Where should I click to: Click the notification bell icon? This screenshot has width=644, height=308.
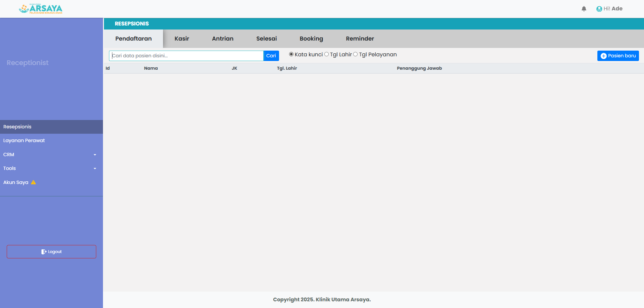(x=584, y=9)
